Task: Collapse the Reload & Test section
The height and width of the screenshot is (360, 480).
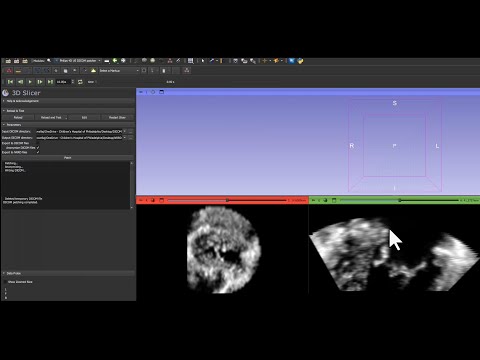Action: click(68, 111)
